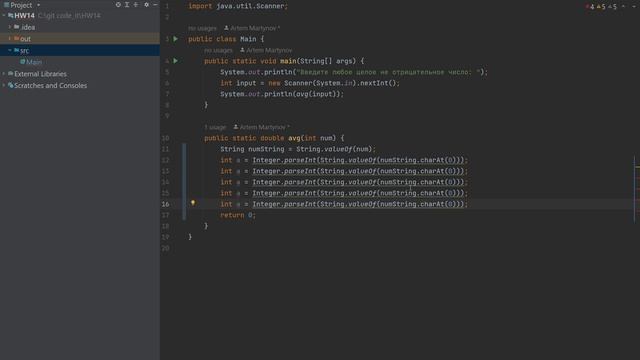Select the src folder row
The image size is (640, 360).
(80, 50)
